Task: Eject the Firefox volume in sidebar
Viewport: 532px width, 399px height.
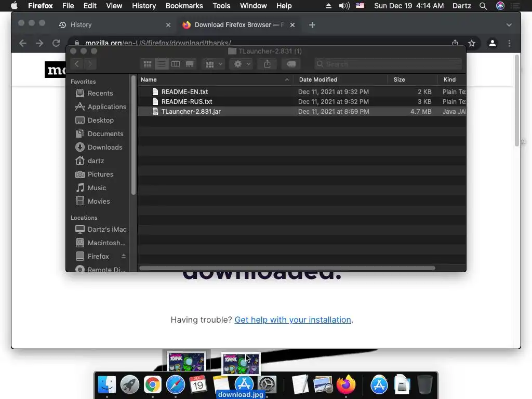Action: (124, 256)
